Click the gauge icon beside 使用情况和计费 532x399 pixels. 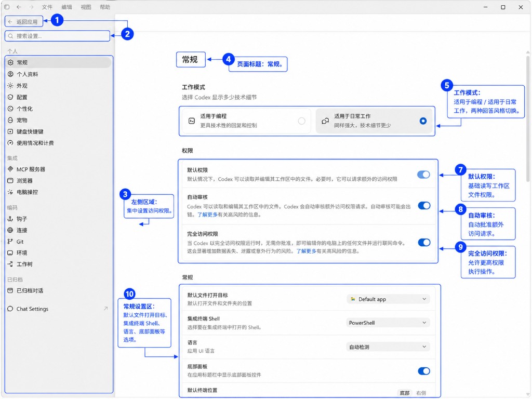pos(10,143)
